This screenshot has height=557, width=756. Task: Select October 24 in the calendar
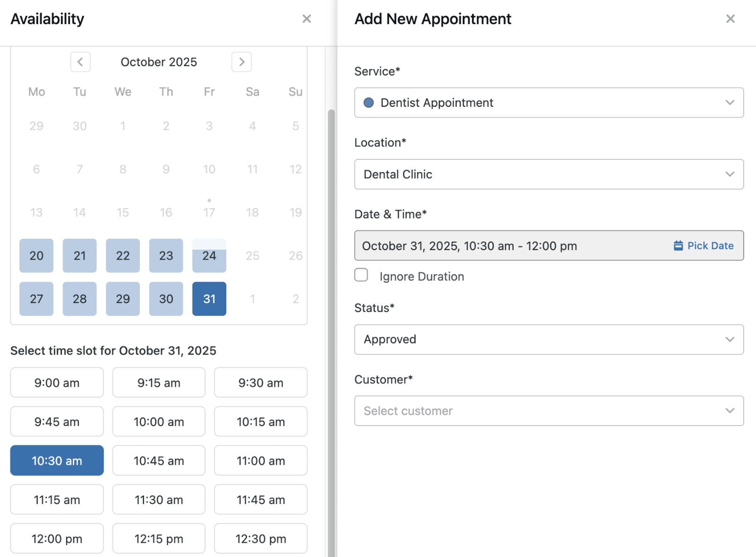pos(209,256)
